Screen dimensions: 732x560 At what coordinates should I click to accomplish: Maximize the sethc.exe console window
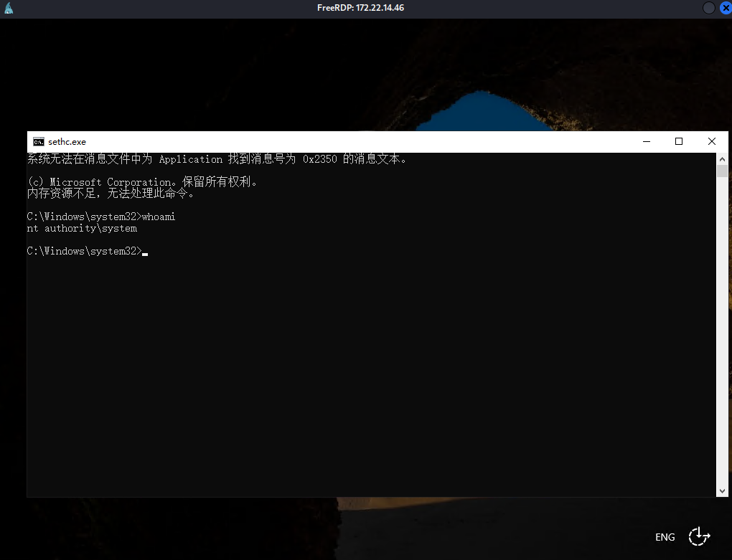[678, 142]
